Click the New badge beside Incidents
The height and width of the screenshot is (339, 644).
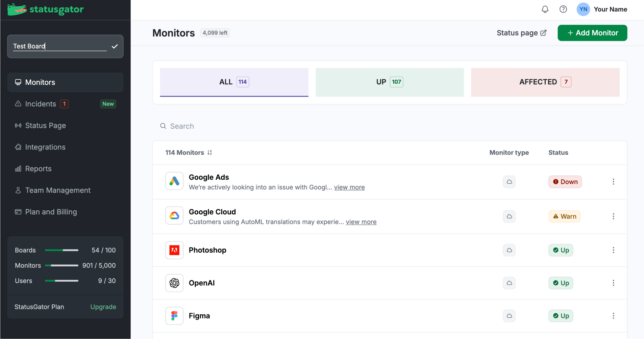click(108, 104)
